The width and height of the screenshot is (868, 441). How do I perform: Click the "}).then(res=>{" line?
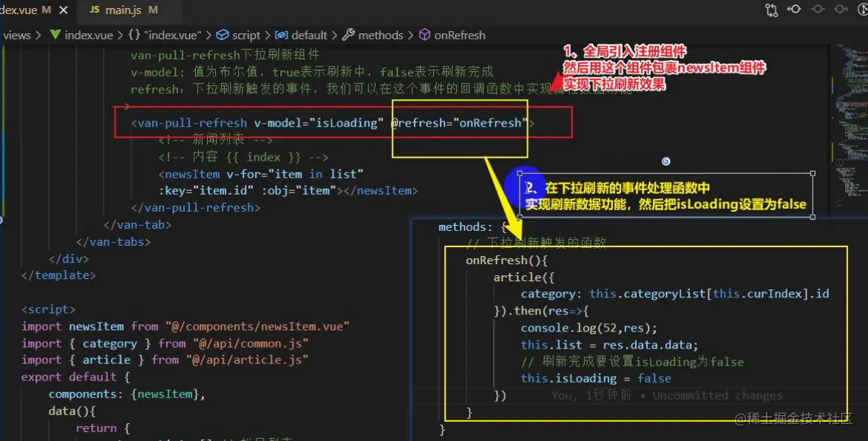[541, 311]
